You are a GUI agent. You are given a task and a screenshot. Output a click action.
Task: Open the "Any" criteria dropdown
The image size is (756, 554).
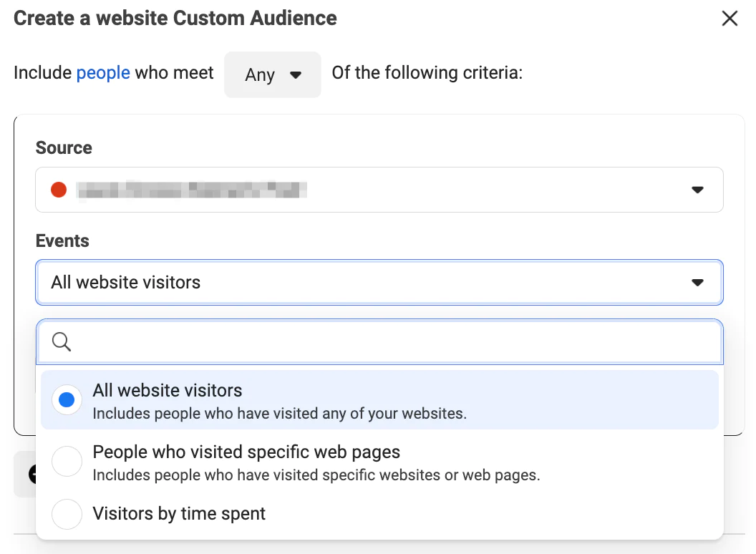(x=272, y=74)
